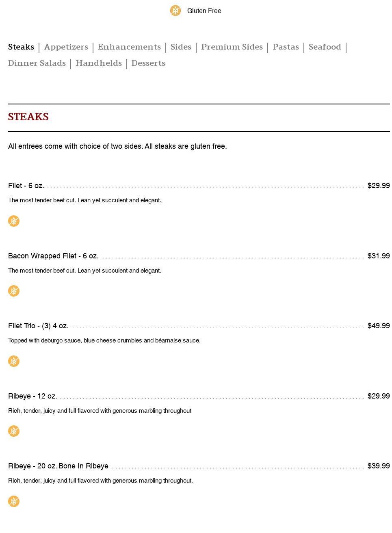
Task: Click the Gluten Free legend icon at top
Action: [x=175, y=11]
